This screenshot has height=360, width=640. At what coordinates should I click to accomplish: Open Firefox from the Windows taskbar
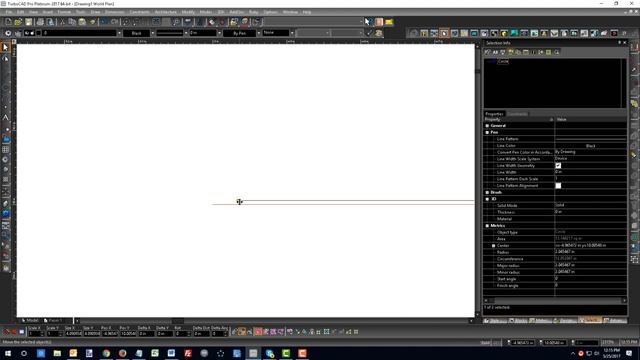click(122, 353)
